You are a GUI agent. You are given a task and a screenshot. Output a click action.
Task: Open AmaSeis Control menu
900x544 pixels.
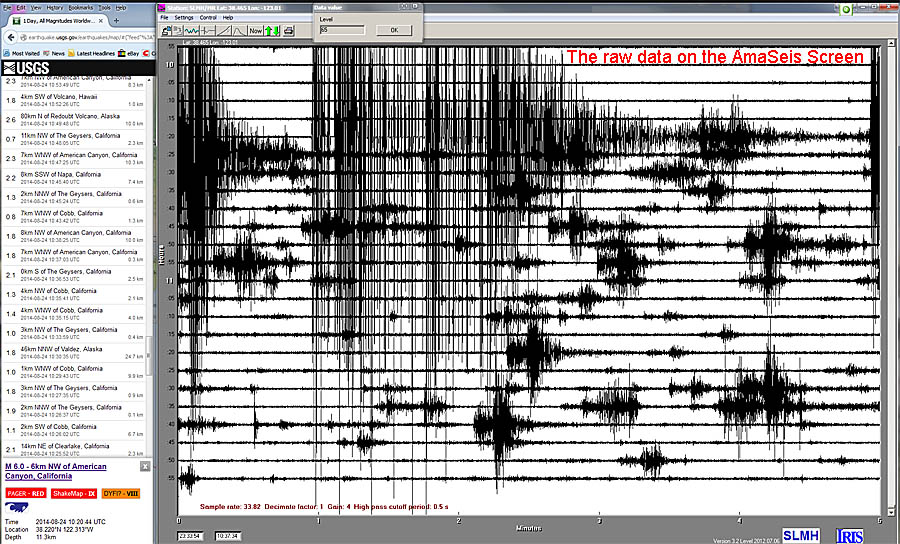[208, 18]
